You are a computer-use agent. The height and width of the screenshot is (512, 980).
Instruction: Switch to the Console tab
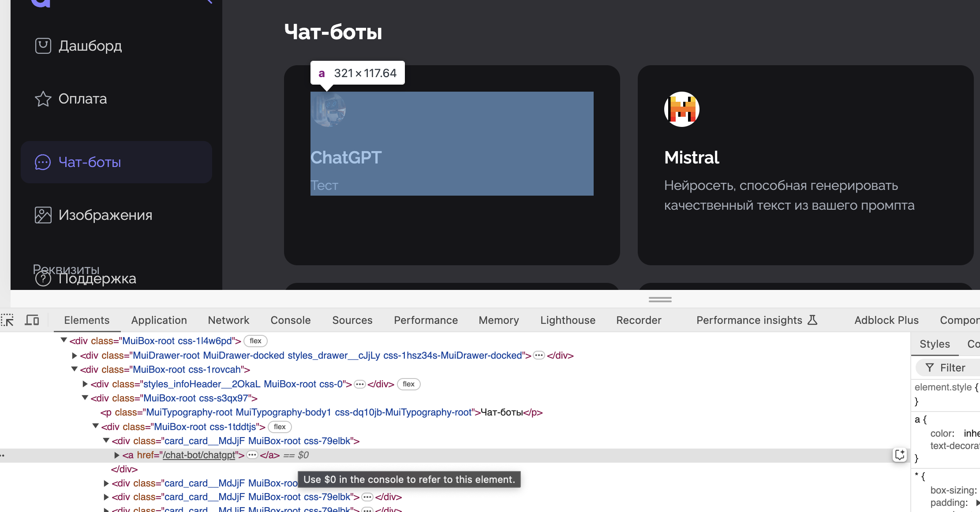point(291,320)
